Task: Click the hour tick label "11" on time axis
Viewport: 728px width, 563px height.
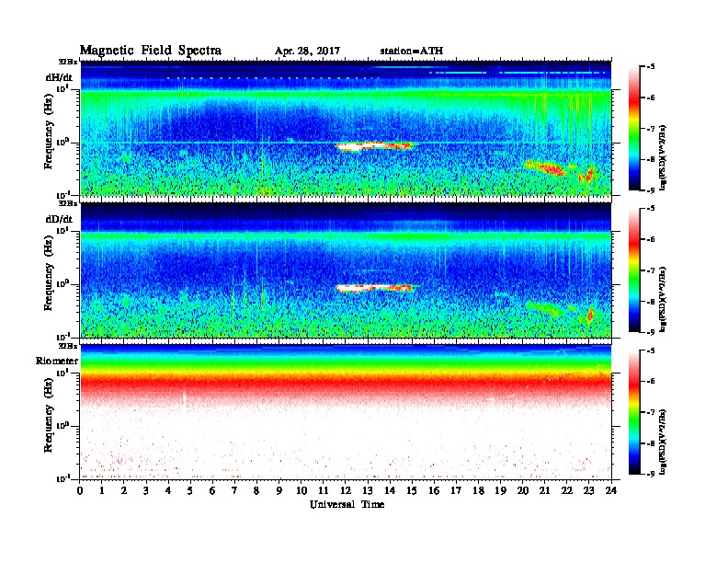Action: click(324, 490)
